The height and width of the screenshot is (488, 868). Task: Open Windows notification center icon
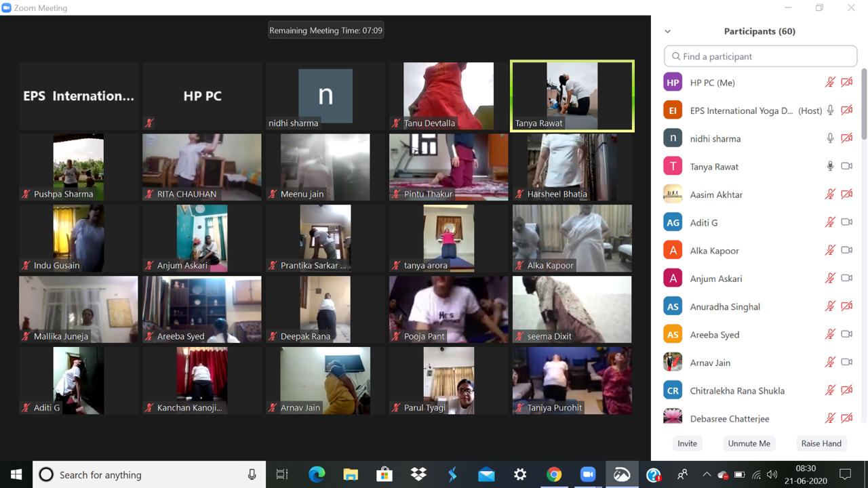tap(845, 474)
